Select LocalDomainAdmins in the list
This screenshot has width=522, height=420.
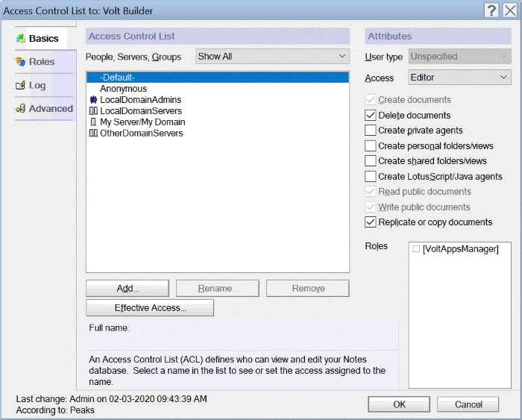coord(218,99)
